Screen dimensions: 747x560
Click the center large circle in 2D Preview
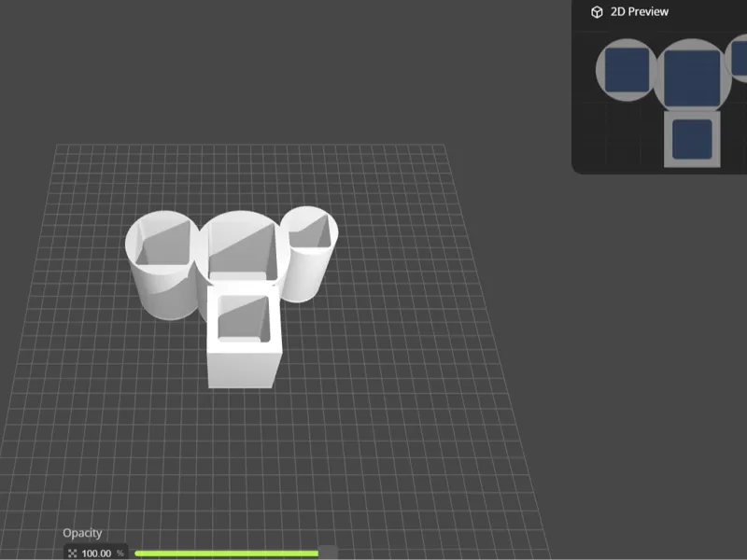coord(692,77)
